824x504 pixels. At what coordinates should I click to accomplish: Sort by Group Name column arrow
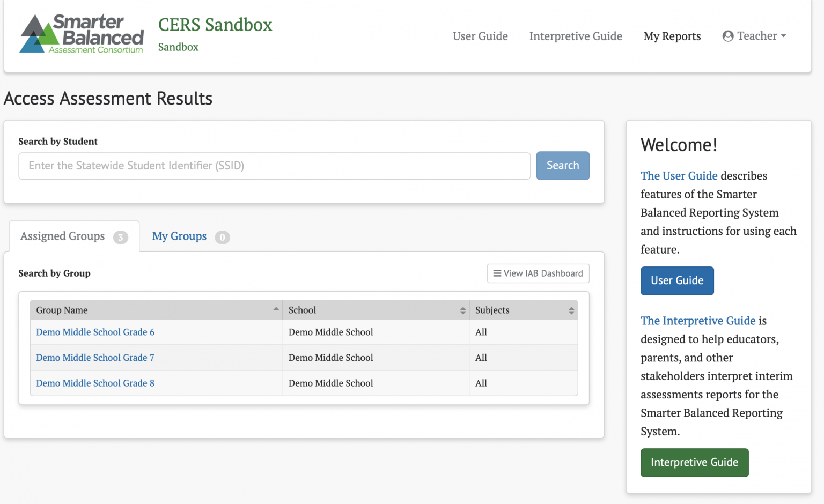pyautogui.click(x=276, y=309)
